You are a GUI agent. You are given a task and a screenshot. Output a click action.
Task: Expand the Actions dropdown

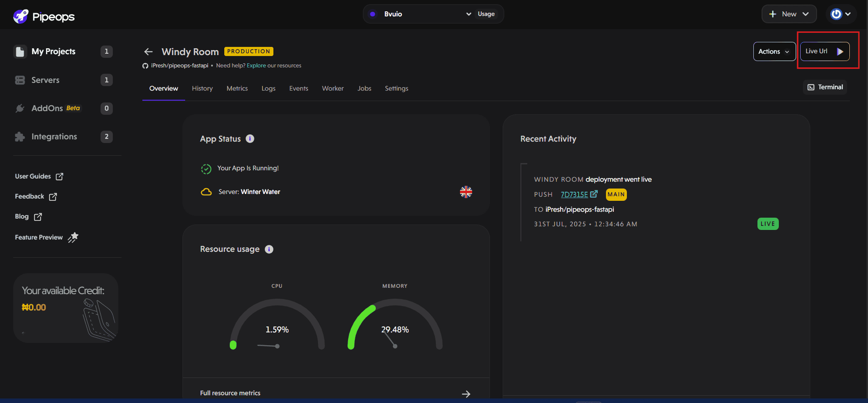click(774, 51)
